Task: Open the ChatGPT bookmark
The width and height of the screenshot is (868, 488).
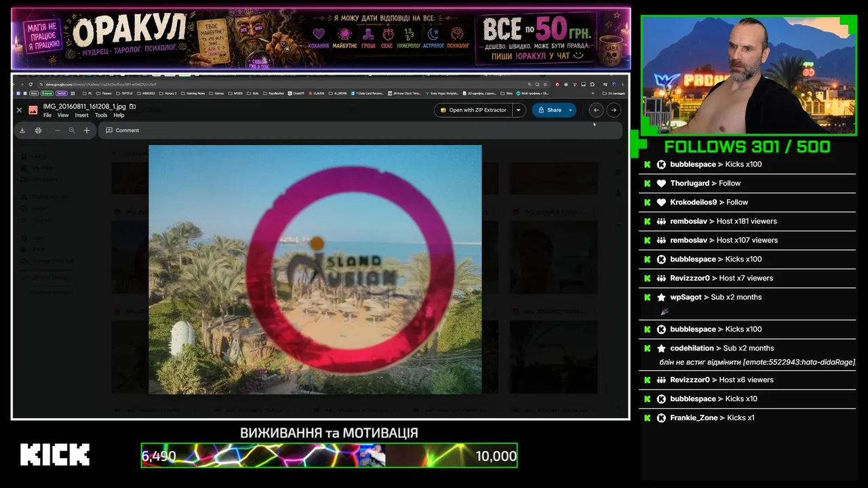Action: pos(297,93)
